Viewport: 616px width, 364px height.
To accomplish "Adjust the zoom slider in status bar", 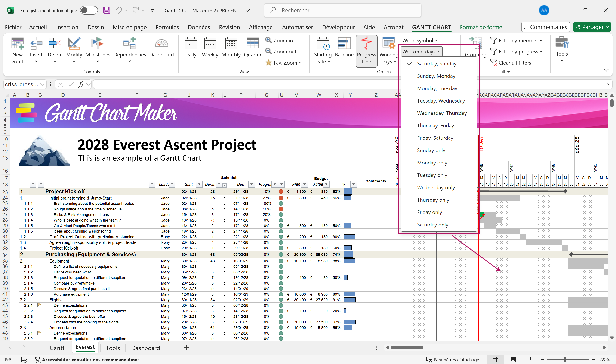I will point(564,360).
